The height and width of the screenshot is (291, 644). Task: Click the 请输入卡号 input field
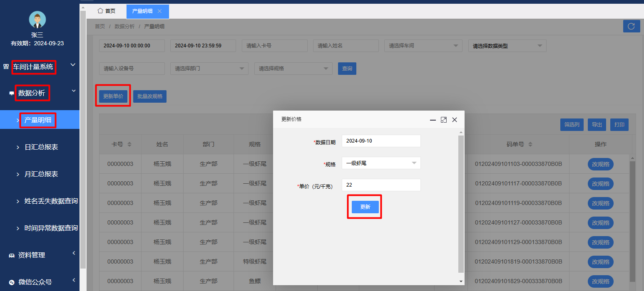click(274, 46)
